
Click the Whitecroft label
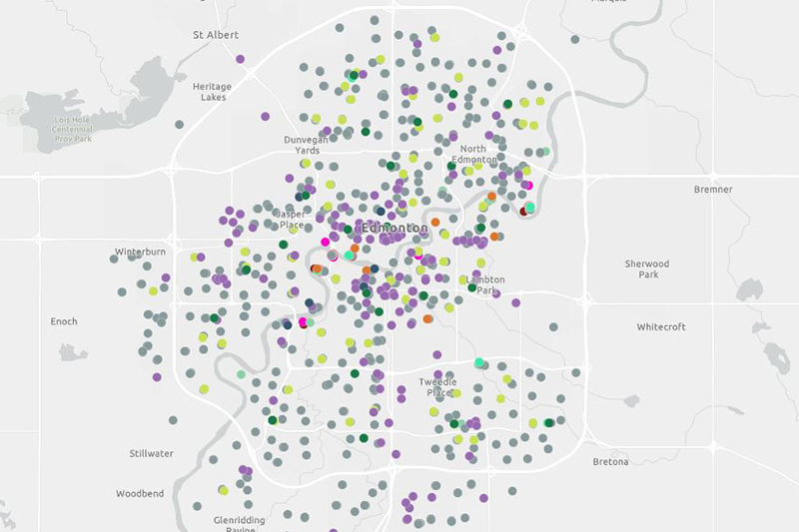tap(661, 326)
